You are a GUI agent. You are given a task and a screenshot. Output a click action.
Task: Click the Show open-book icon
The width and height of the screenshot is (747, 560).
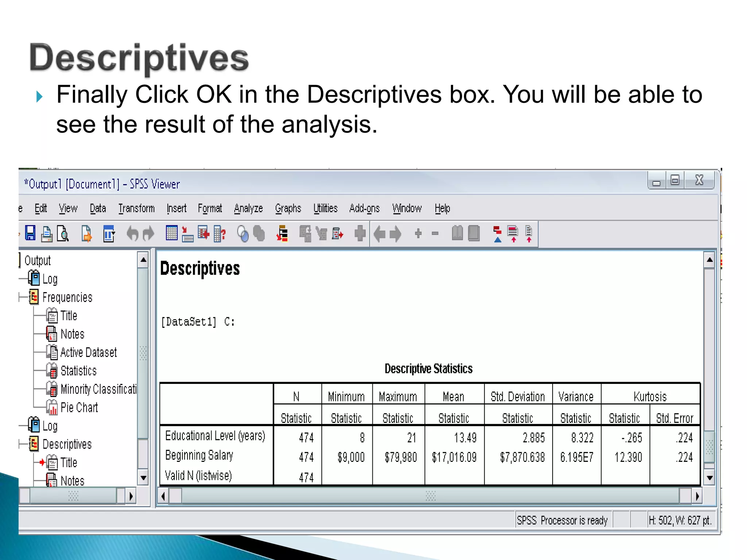[x=457, y=233]
